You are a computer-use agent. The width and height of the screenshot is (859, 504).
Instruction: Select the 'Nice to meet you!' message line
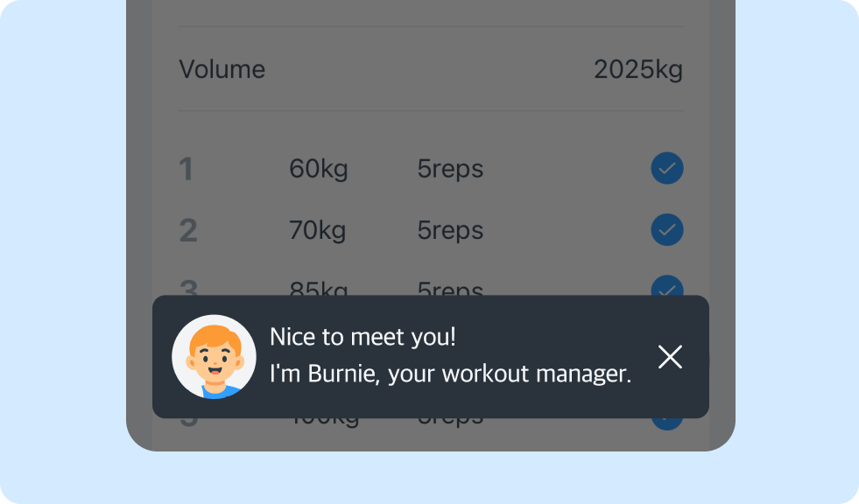(363, 337)
